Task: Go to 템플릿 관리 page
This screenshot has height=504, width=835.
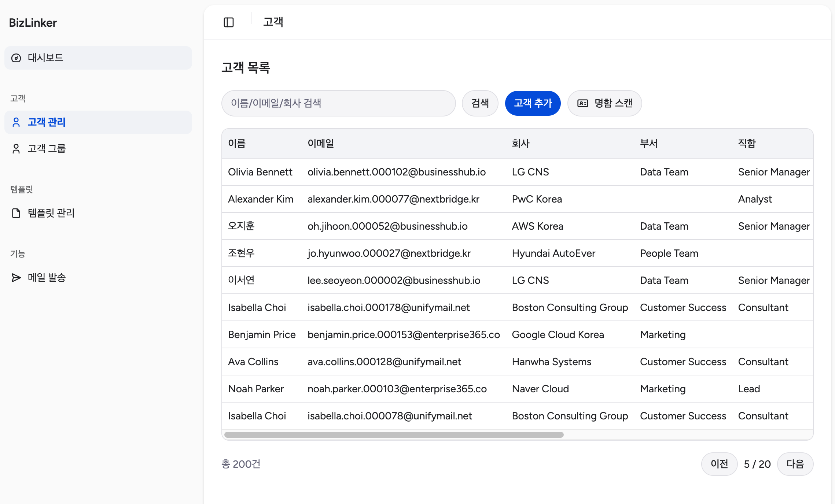Action: tap(51, 213)
